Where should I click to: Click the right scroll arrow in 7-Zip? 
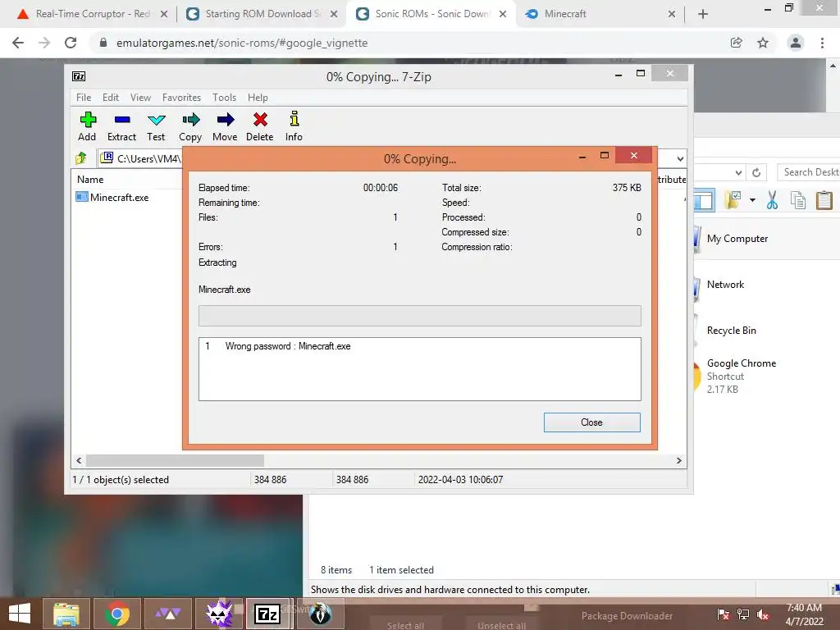pos(678,460)
